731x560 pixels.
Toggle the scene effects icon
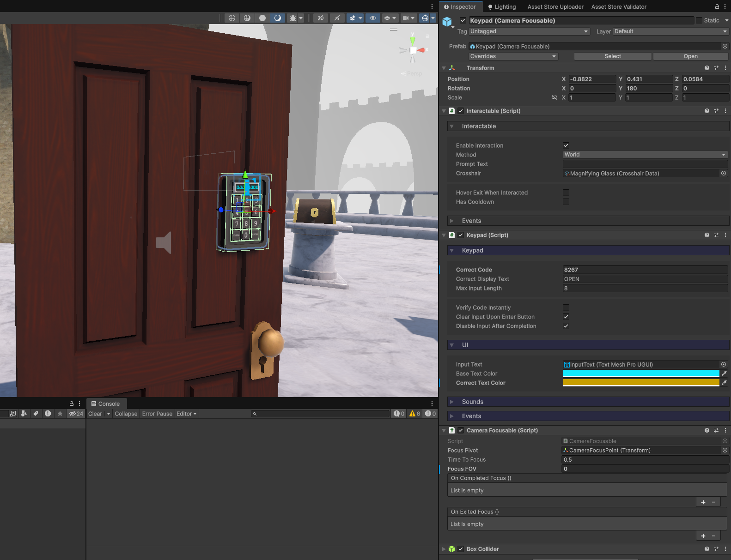coord(353,18)
